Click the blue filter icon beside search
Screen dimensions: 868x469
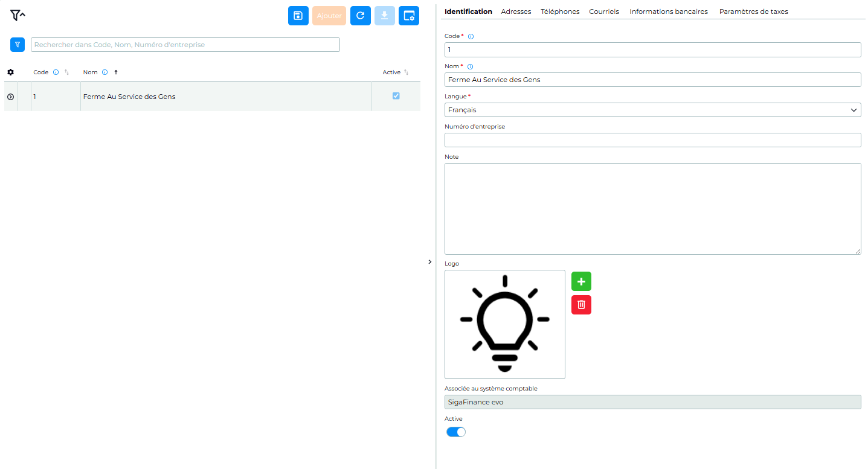tap(18, 45)
